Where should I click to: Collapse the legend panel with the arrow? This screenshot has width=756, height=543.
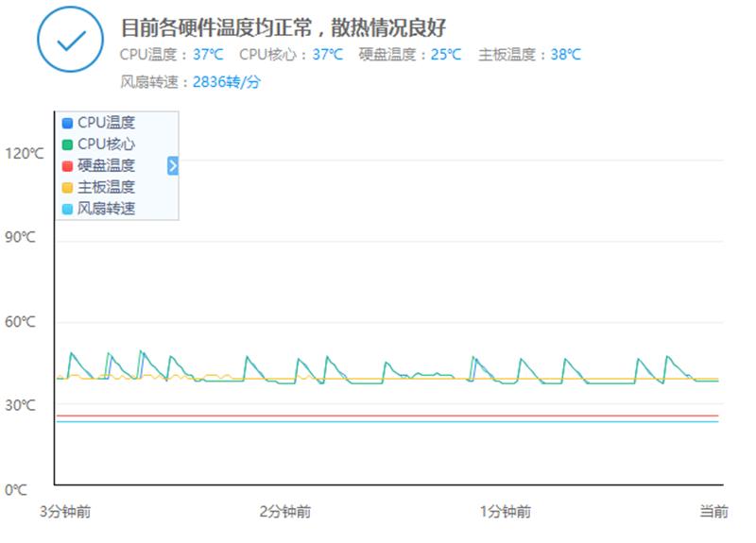tap(173, 166)
